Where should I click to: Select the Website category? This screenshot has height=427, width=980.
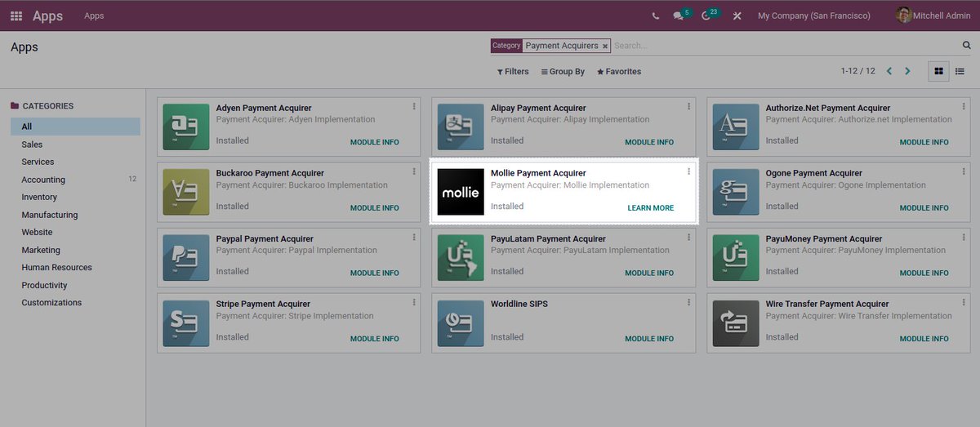tap(75, 233)
